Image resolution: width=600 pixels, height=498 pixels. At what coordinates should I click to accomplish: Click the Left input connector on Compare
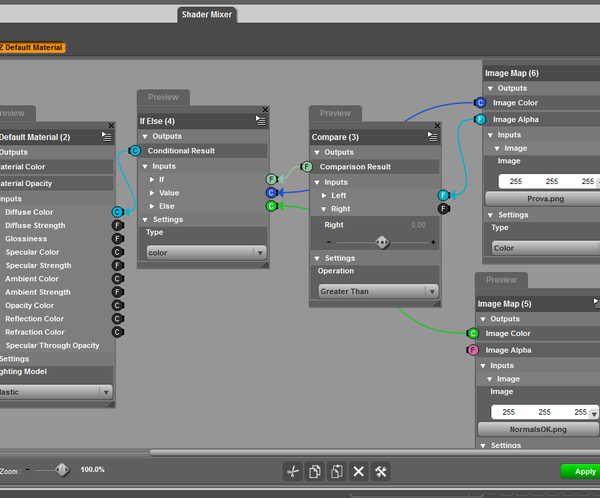pyautogui.click(x=443, y=195)
